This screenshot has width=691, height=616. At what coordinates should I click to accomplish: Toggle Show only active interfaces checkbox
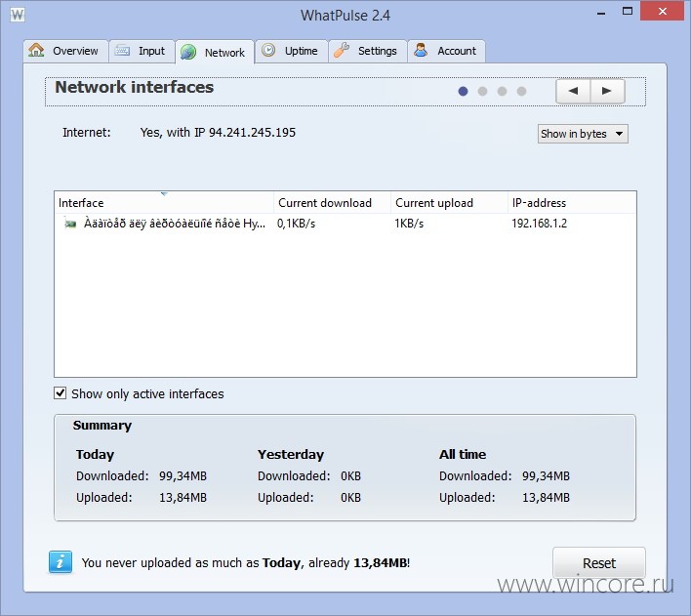click(60, 393)
